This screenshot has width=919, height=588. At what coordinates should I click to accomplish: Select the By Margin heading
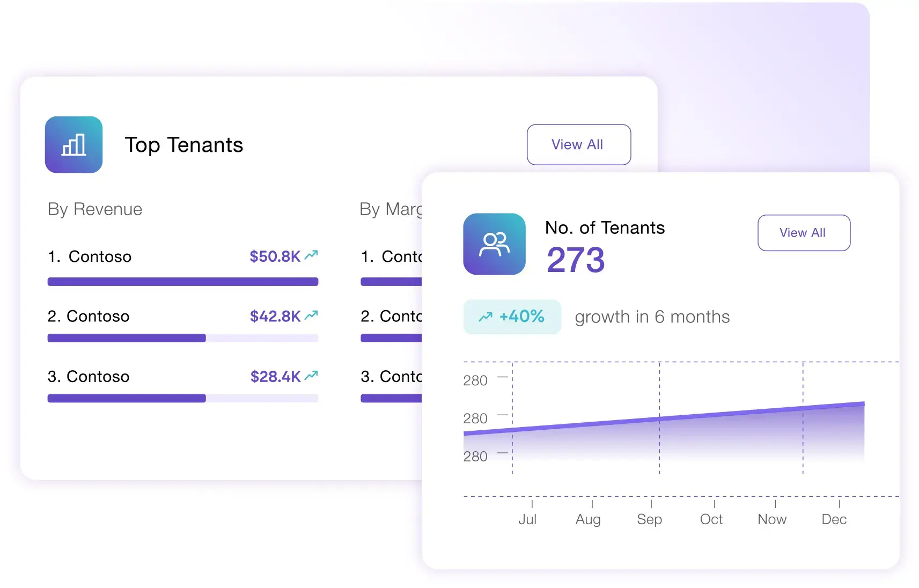pos(391,209)
